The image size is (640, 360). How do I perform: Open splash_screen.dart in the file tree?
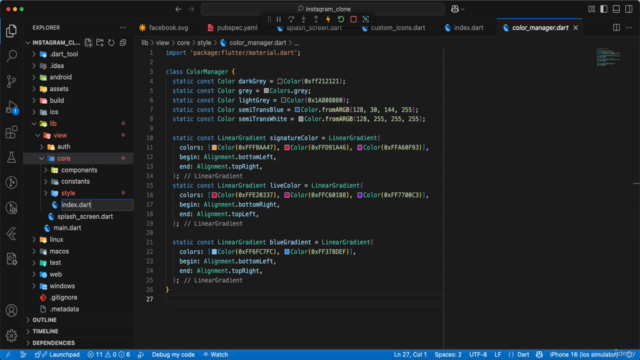(x=85, y=216)
